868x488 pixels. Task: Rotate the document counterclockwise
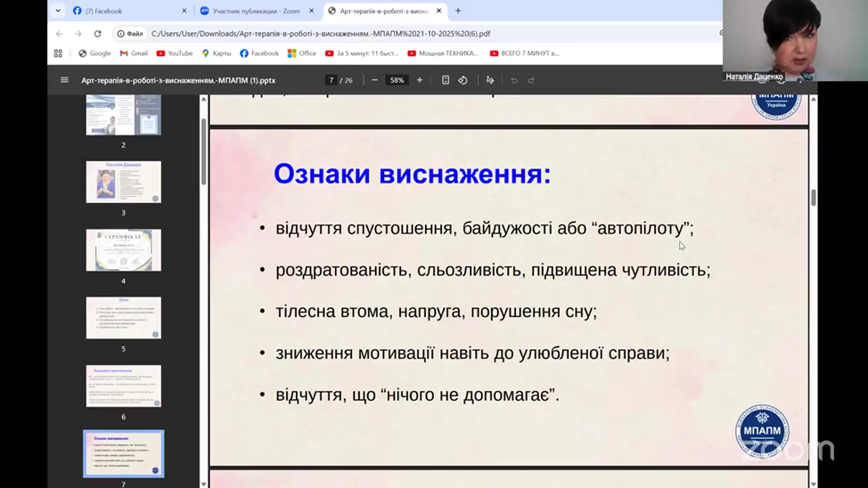tap(463, 80)
